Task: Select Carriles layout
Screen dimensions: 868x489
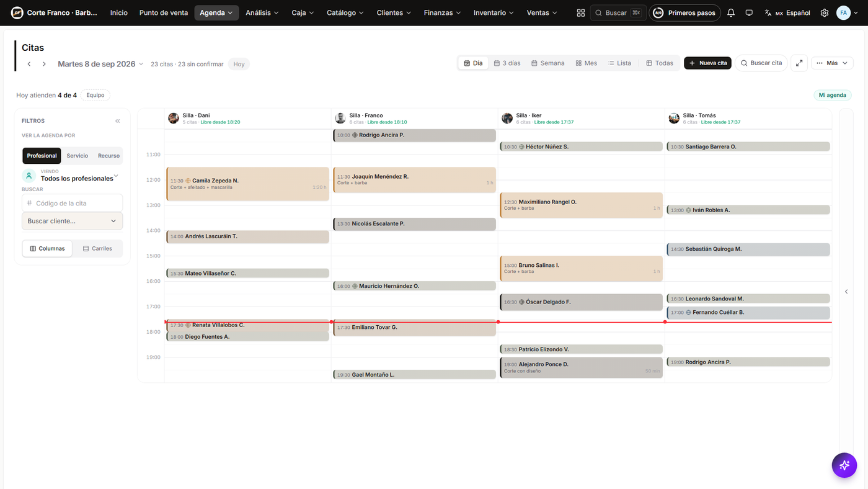Action: (97, 248)
